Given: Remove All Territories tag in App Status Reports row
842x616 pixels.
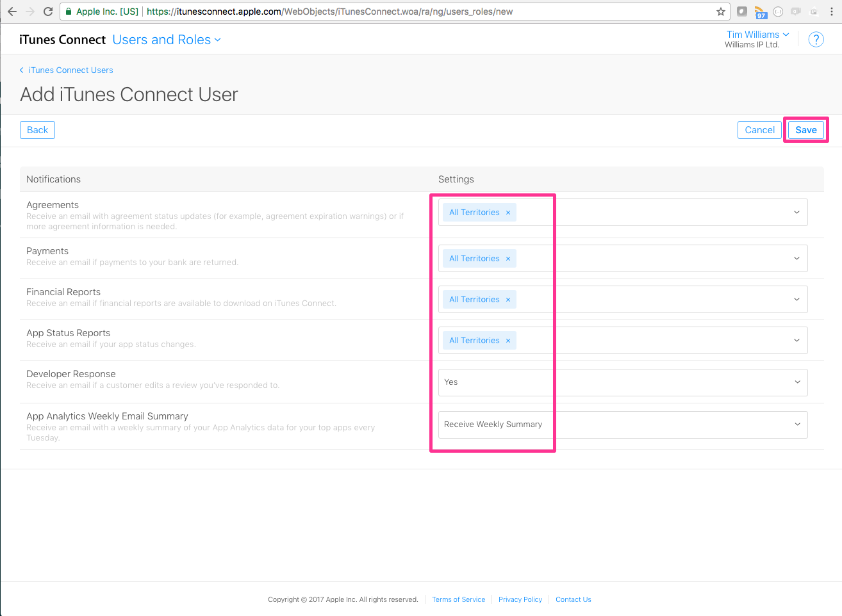Looking at the screenshot, I should 508,341.
